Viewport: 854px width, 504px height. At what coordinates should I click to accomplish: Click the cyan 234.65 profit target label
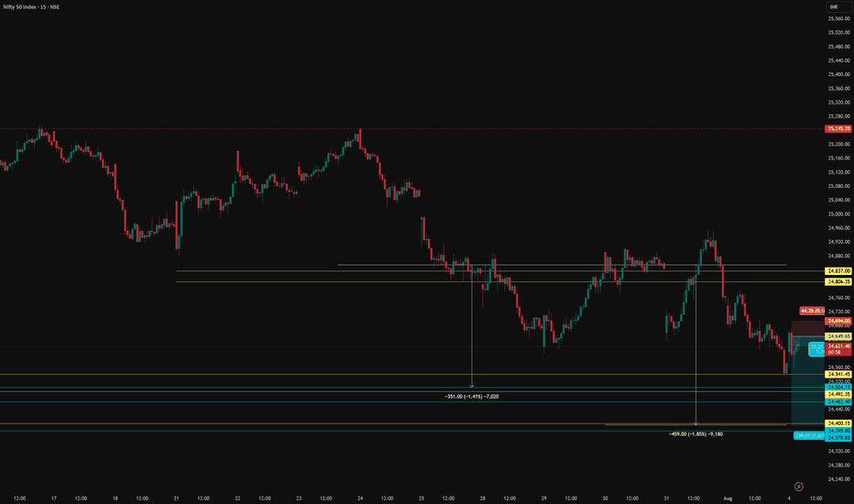(x=809, y=436)
